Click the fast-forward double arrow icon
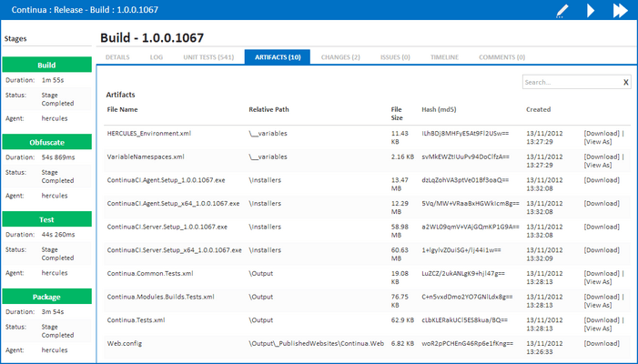638x364 pixels. [620, 11]
